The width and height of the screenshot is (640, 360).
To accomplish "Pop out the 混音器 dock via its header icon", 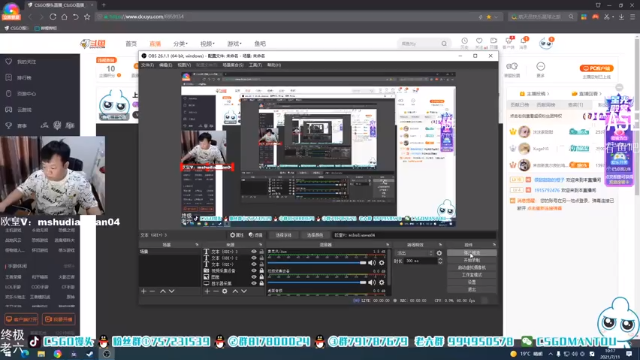I will [387, 244].
